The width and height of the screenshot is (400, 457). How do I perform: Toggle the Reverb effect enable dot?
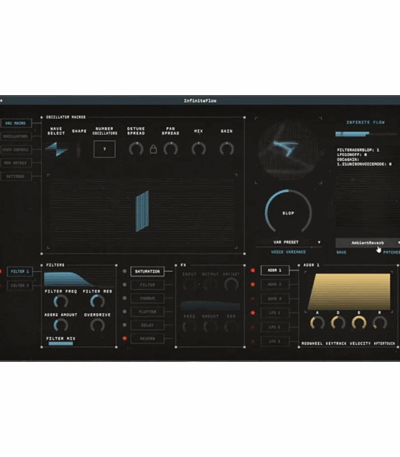125,338
